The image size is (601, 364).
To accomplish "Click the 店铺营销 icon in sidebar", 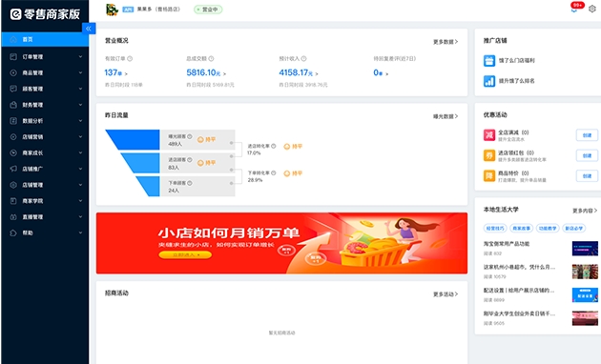I will (x=13, y=136).
